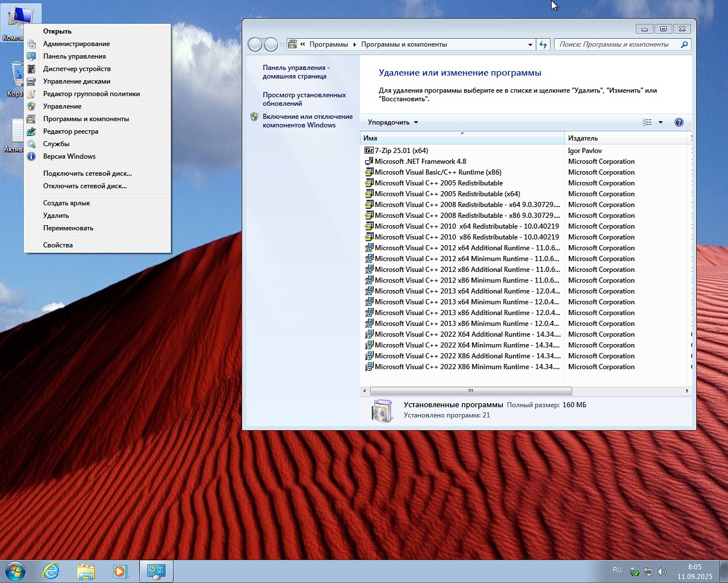The width and height of the screenshot is (728, 583).
Task: Click the volume speaker tray icon
Action: 661,572
